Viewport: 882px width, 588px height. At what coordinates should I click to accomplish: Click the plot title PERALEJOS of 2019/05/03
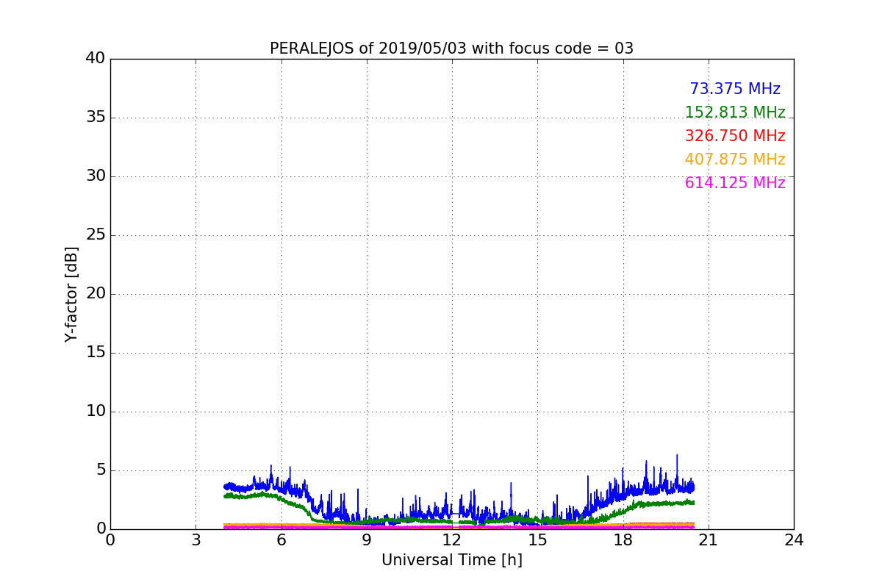click(451, 49)
